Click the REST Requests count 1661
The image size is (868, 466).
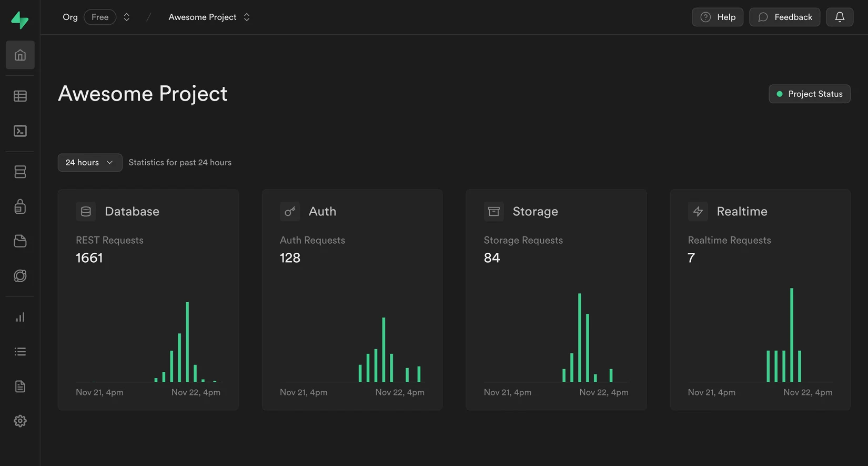[x=89, y=257]
